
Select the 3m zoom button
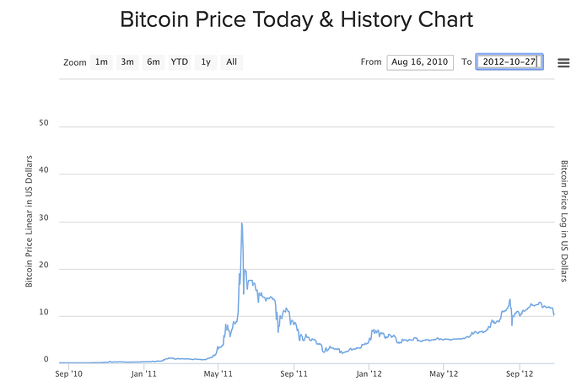127,62
